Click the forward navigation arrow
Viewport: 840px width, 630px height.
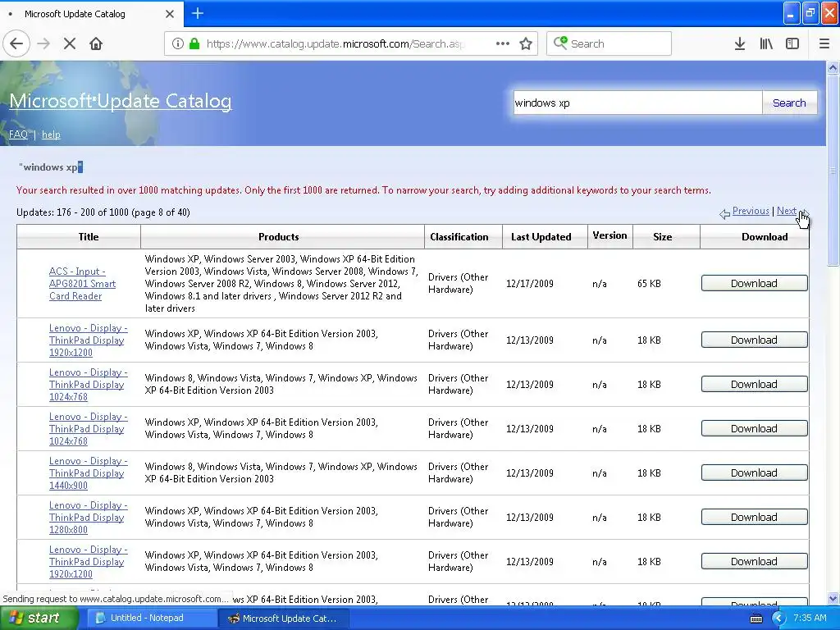(44, 43)
